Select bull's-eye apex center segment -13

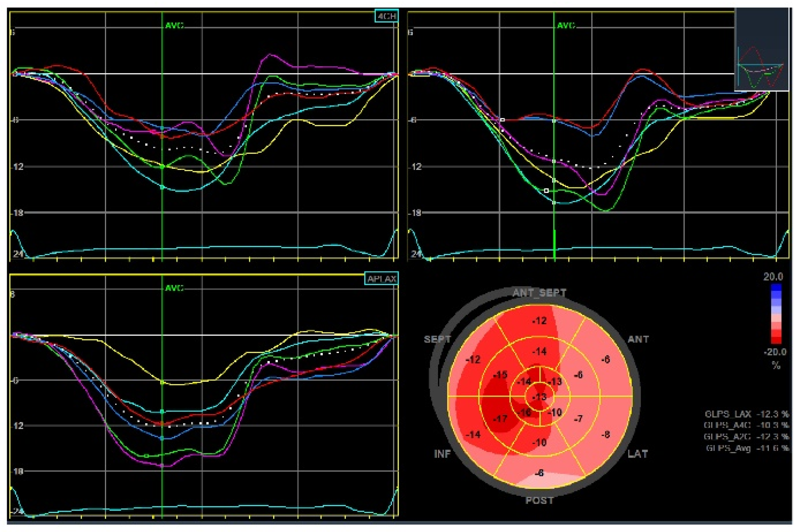pos(539,397)
